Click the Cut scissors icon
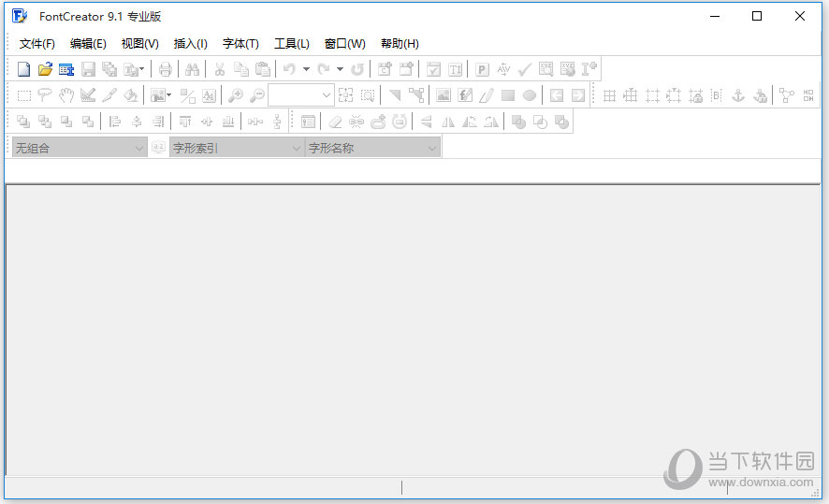This screenshot has width=829, height=504. click(219, 69)
